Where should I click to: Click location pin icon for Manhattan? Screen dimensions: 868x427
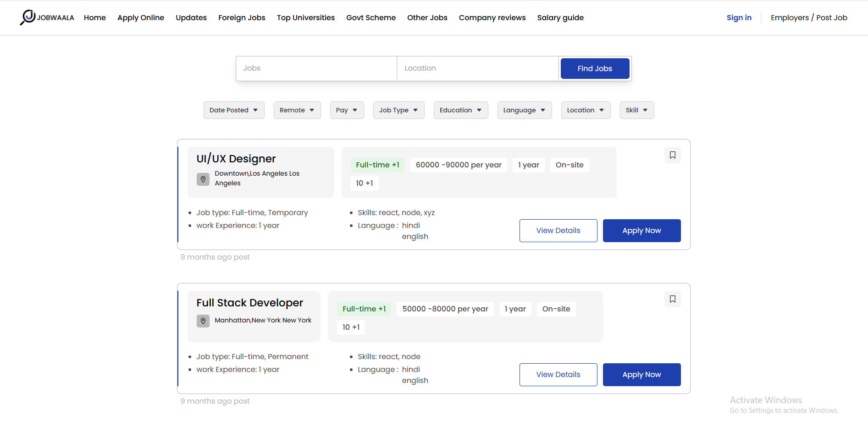pyautogui.click(x=203, y=321)
